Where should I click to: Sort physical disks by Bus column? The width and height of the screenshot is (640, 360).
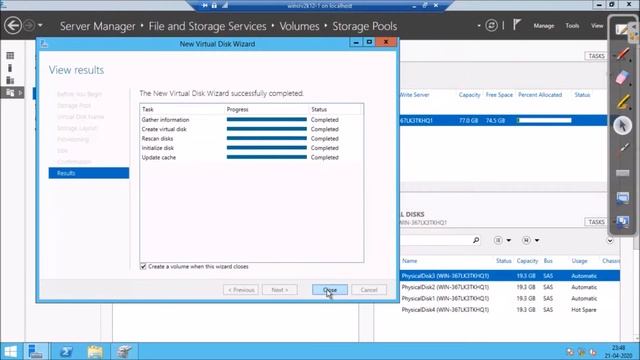(548, 261)
